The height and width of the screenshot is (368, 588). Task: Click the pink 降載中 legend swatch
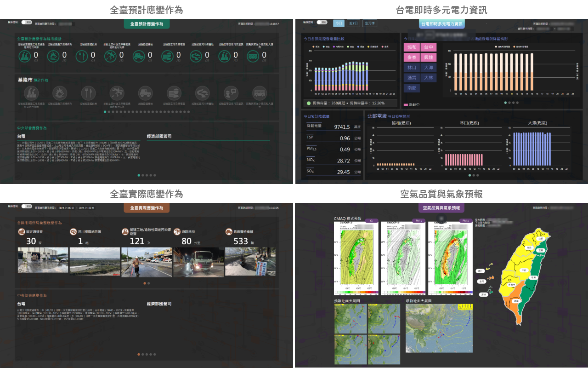point(406,105)
